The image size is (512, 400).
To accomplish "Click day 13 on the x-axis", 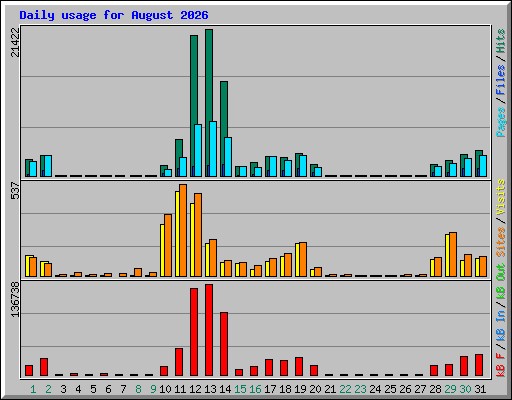I will pyautogui.click(x=210, y=389).
